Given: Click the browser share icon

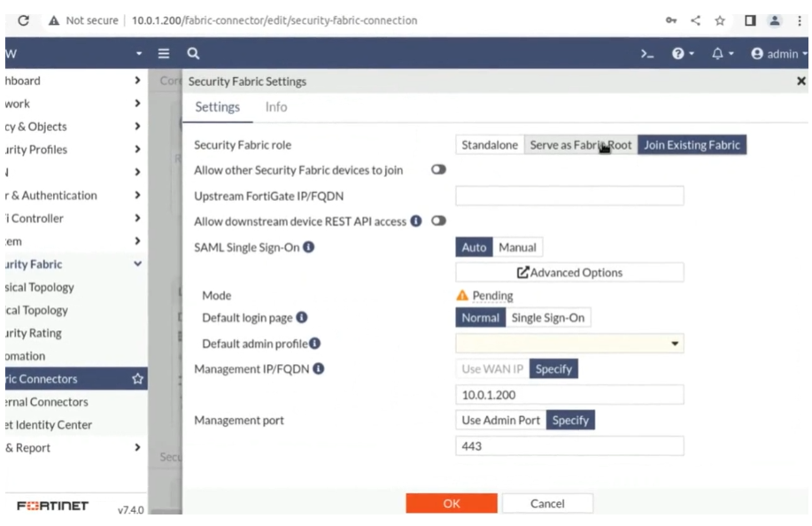Looking at the screenshot, I should point(695,20).
